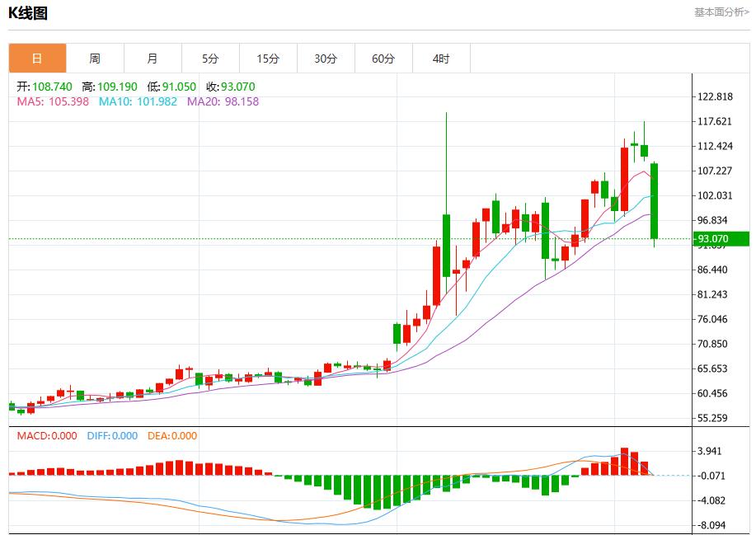Select the 15分 timeframe tab
The height and width of the screenshot is (535, 756).
(268, 59)
